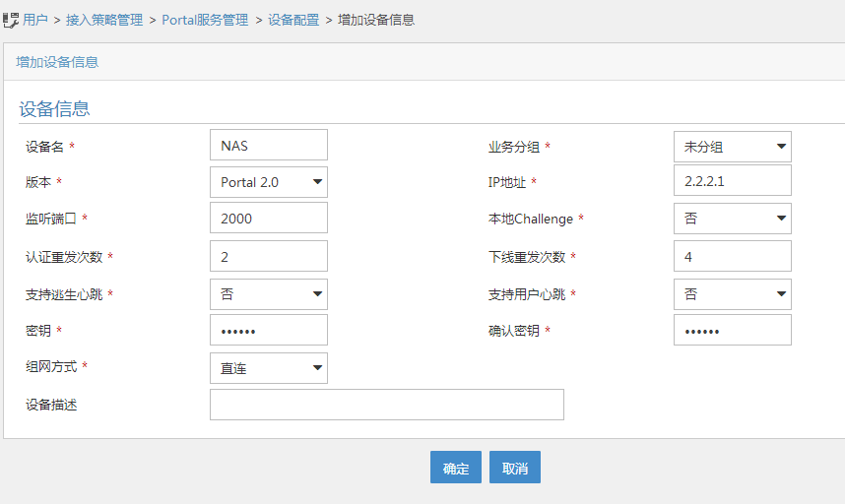
Task: Click the user icon in breadcrumb
Action: [x=11, y=20]
